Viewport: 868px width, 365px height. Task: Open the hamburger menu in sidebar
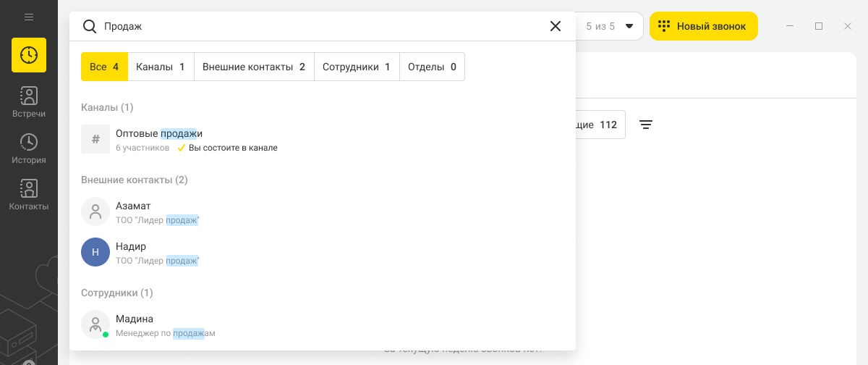[29, 17]
